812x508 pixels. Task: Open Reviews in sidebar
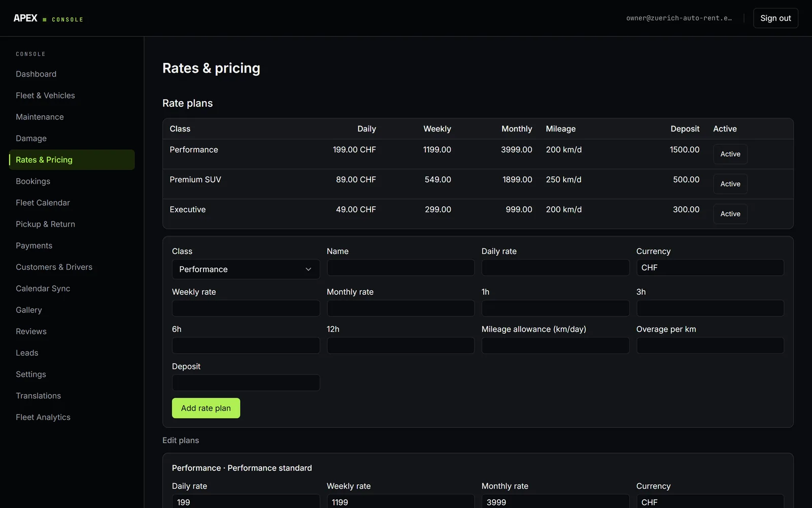tap(72, 331)
